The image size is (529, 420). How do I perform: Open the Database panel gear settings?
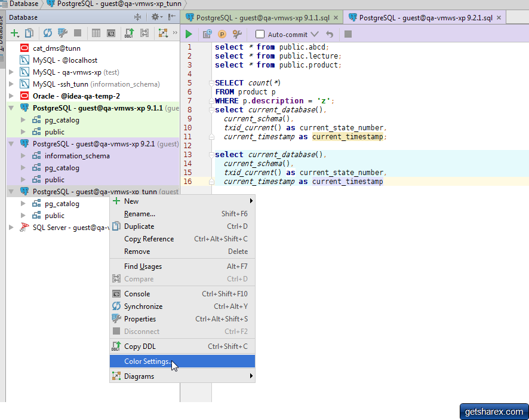(x=156, y=17)
